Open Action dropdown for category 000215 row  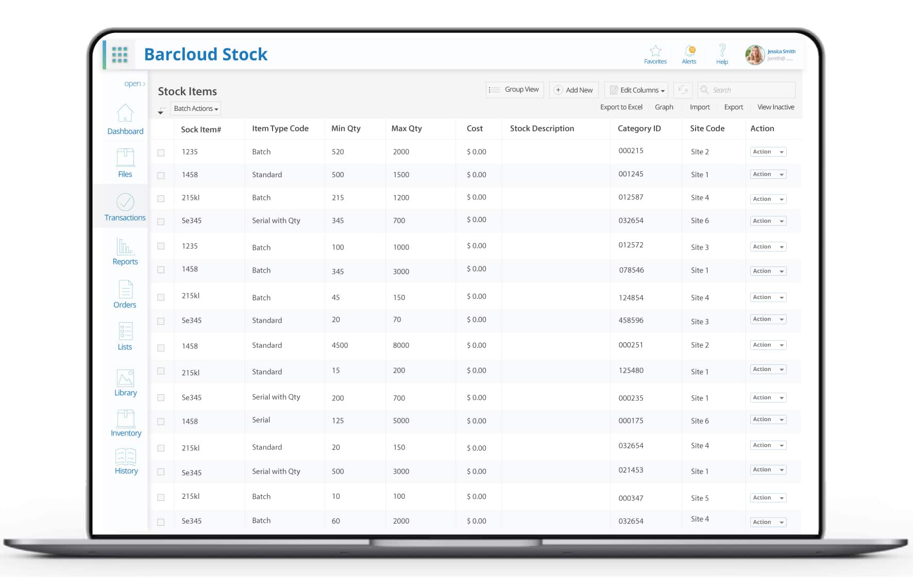[x=768, y=152]
